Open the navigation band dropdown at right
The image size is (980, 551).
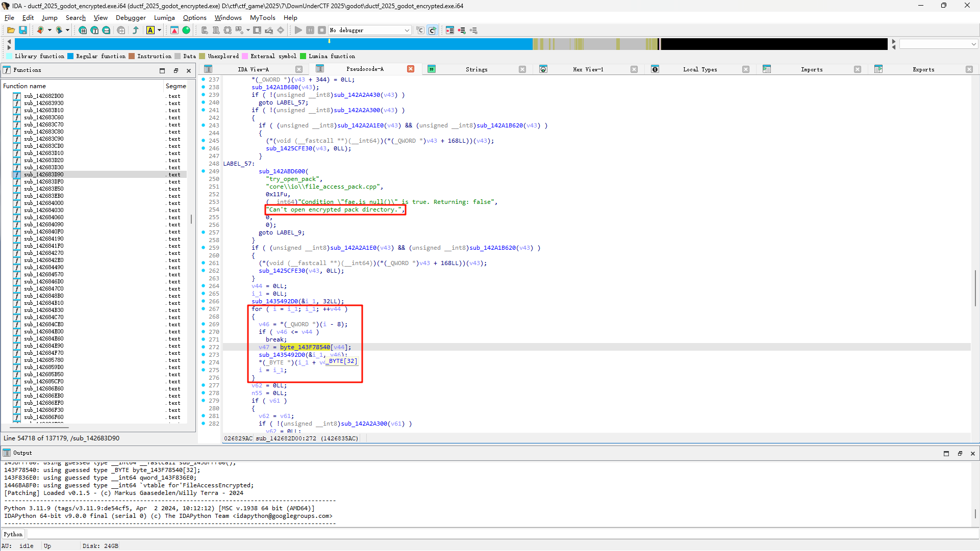tap(973, 44)
